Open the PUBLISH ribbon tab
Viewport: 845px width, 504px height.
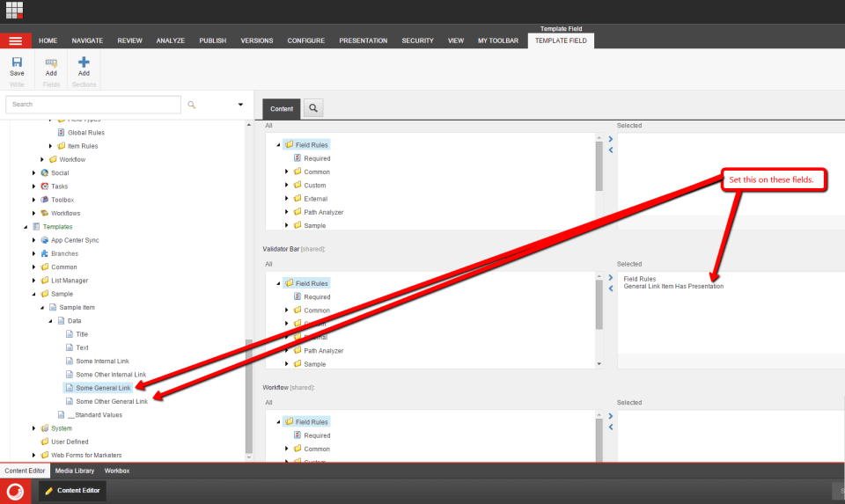click(x=213, y=41)
